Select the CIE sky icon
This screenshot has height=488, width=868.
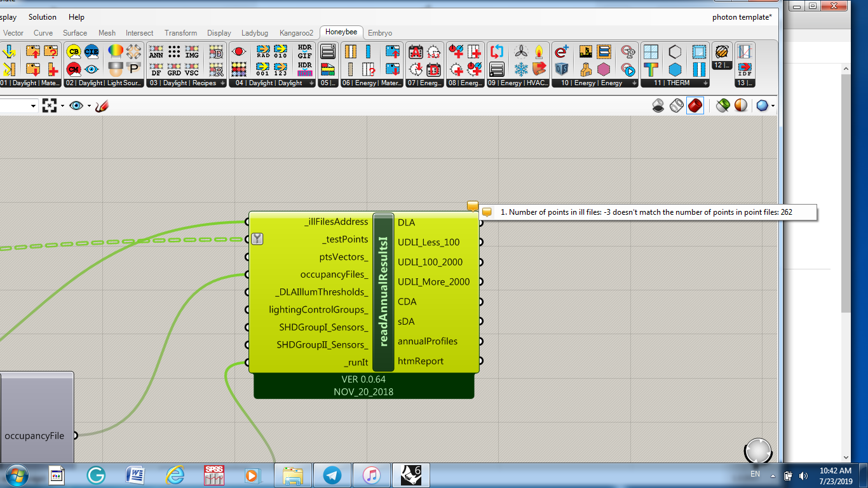[x=92, y=52]
